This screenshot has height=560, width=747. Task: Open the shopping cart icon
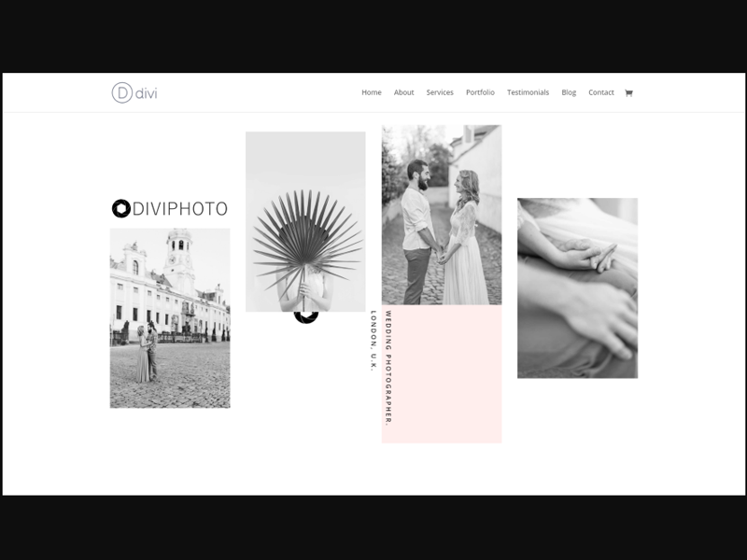(x=628, y=92)
